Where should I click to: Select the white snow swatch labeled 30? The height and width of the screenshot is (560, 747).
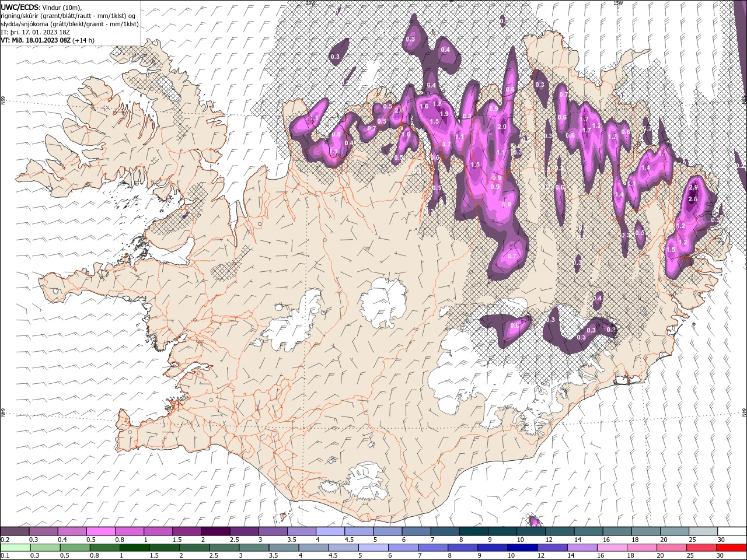click(x=732, y=531)
